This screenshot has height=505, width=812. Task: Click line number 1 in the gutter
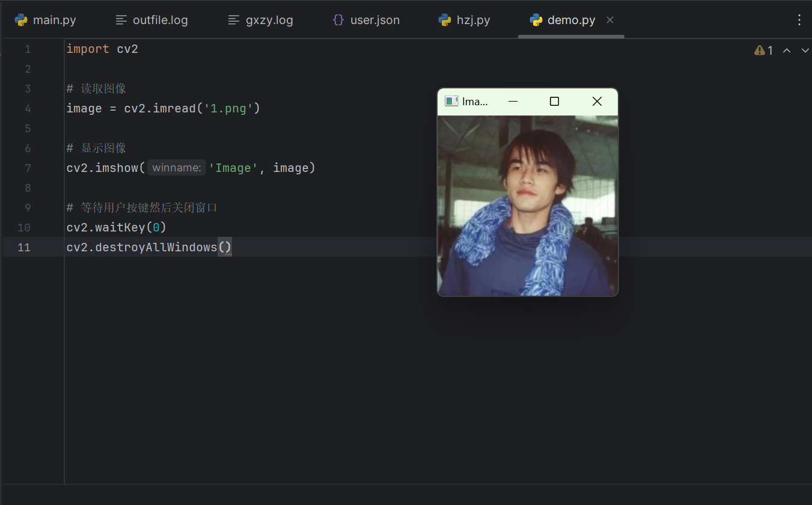(x=28, y=49)
